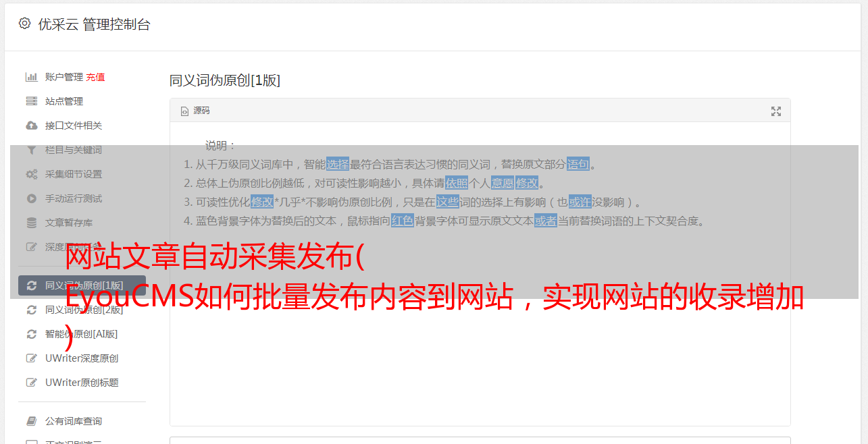Click the 接口文件相关 cloud upload icon
This screenshot has height=444, width=868.
(31, 126)
